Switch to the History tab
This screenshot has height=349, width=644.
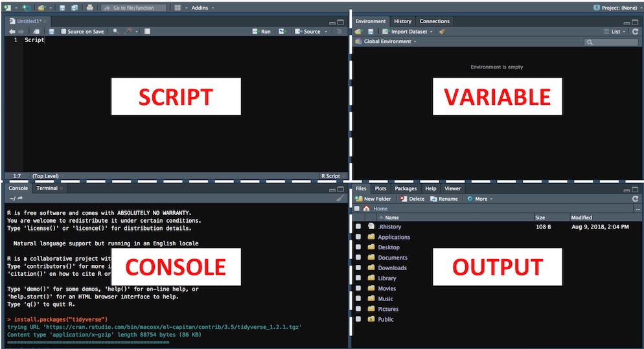coord(402,21)
